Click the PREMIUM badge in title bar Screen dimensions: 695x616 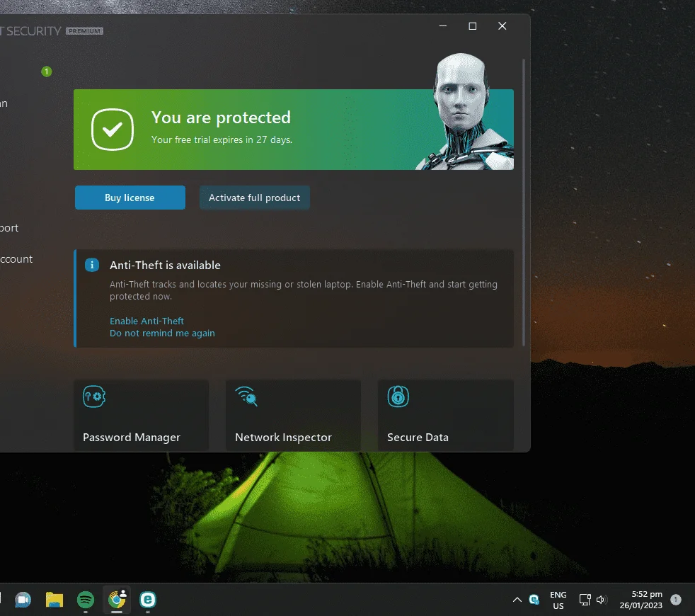click(x=85, y=31)
